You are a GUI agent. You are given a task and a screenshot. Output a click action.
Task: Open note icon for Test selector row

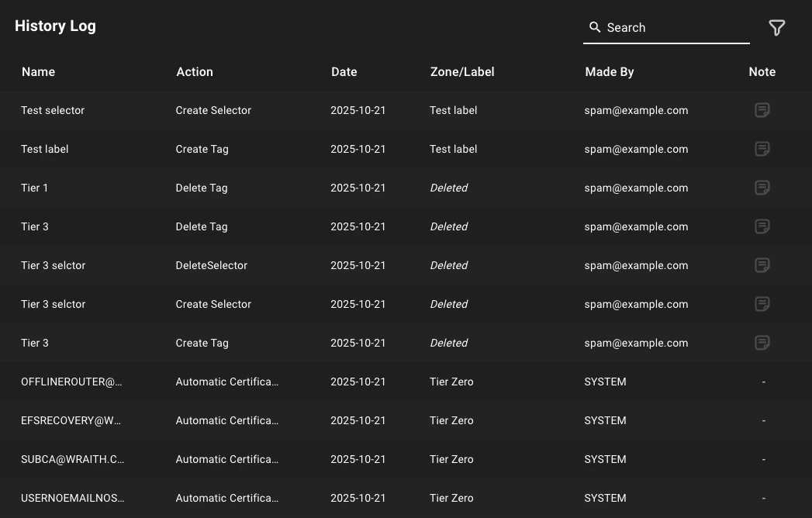[762, 110]
